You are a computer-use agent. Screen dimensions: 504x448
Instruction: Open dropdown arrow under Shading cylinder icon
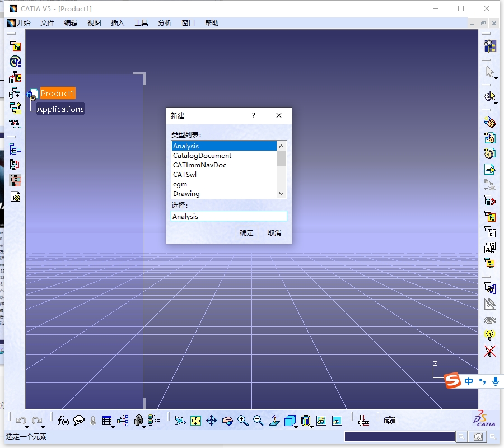pyautogui.click(x=311, y=427)
